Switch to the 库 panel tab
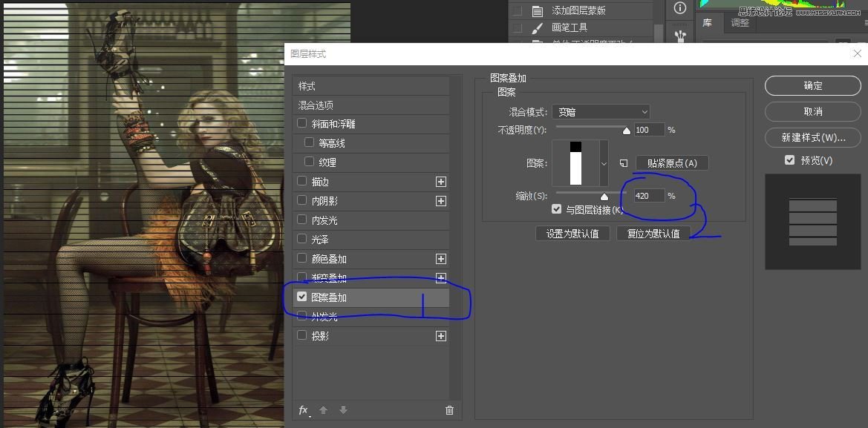The image size is (868, 428). coord(707,23)
